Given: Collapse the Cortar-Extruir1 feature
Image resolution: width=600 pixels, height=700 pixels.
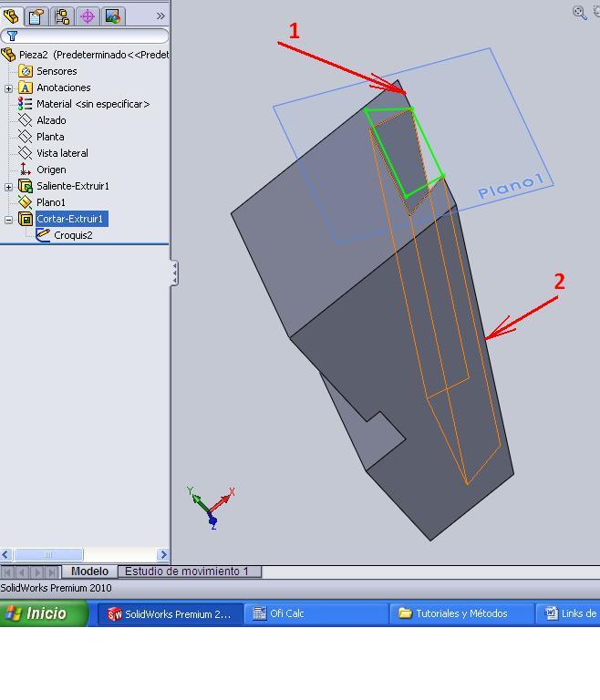Looking at the screenshot, I should click(9, 220).
